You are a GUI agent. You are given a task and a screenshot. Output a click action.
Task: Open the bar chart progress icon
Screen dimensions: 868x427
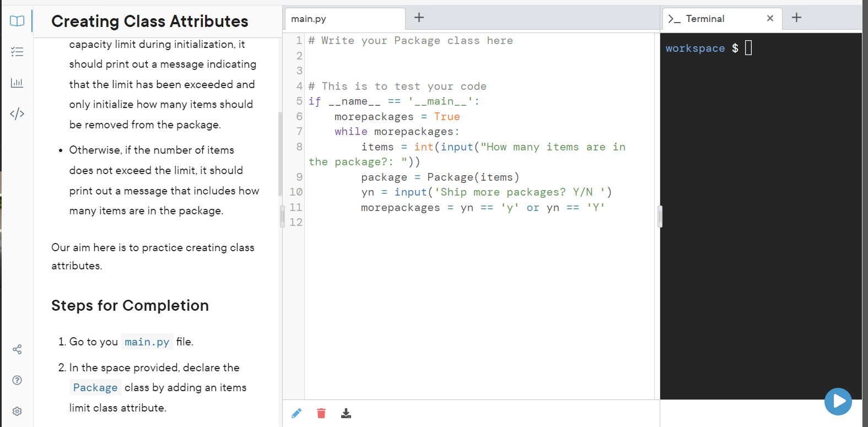click(x=17, y=83)
